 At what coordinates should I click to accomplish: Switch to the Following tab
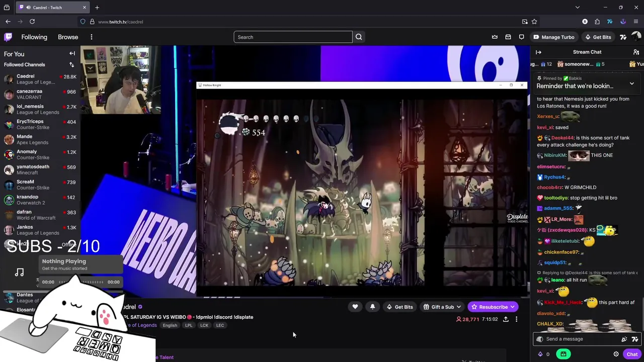(x=34, y=37)
